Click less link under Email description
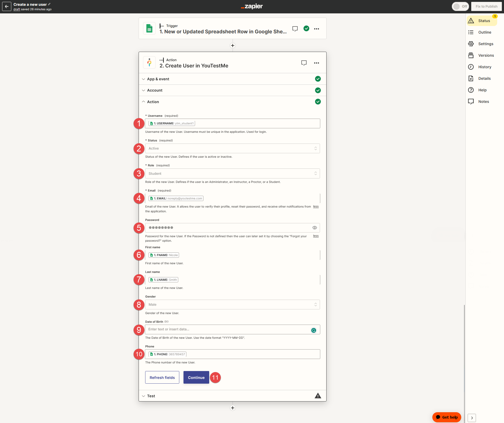504x423 pixels. 316,207
